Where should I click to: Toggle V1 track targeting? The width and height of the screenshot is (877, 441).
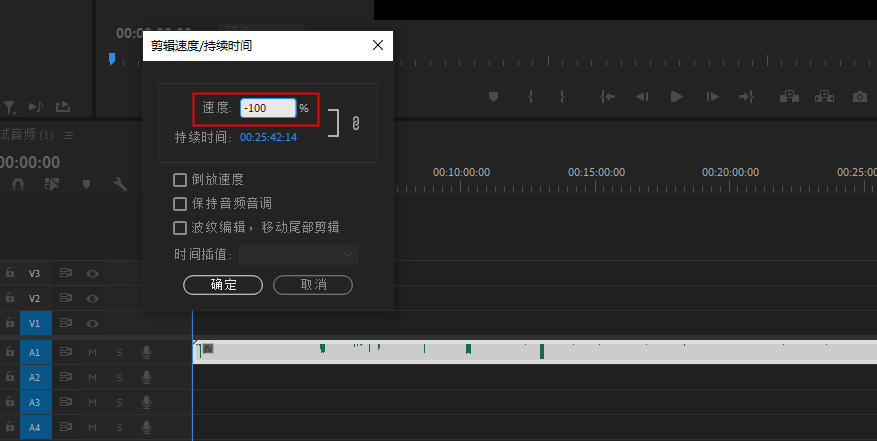pyautogui.click(x=36, y=323)
